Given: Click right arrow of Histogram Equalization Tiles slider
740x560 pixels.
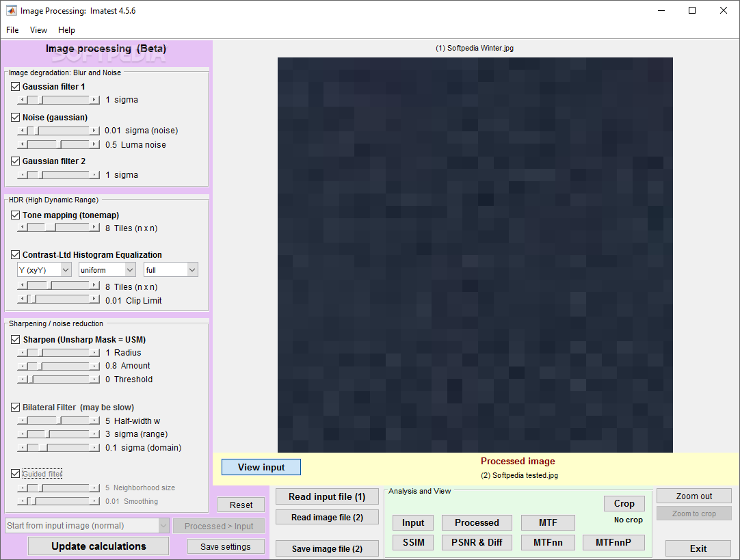Looking at the screenshot, I should coord(95,285).
